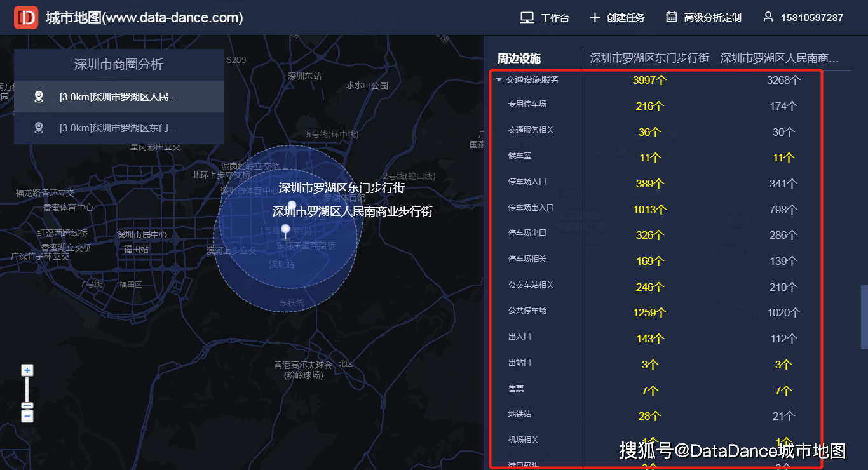The height and width of the screenshot is (470, 868).
Task: Click location pin icon for 东门 entry
Action: 39,128
